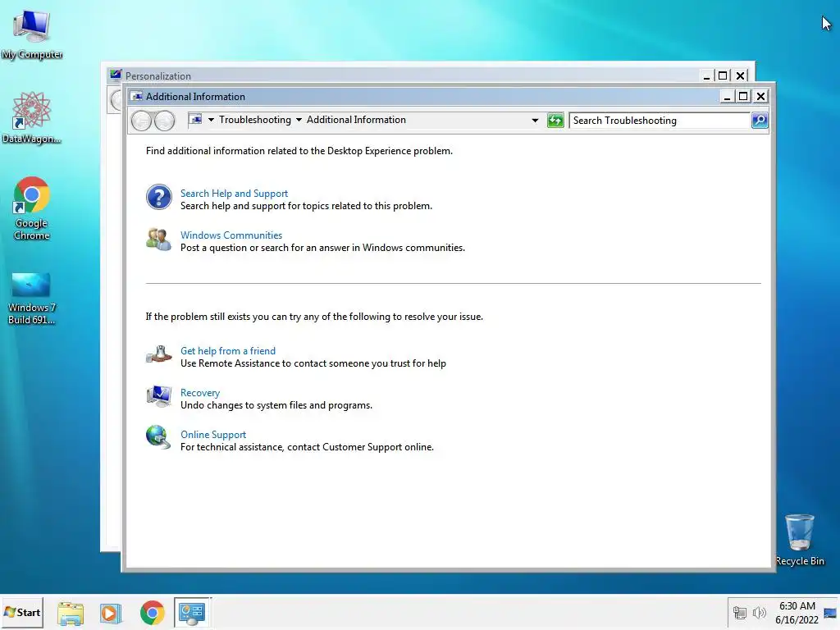Open the Get help from a friend link

point(228,351)
